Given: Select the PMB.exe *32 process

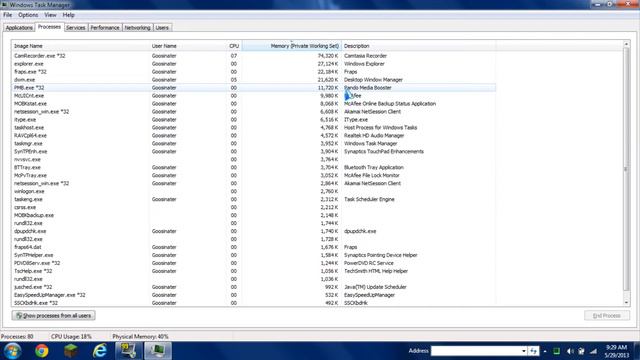Looking at the screenshot, I should [x=254, y=88].
